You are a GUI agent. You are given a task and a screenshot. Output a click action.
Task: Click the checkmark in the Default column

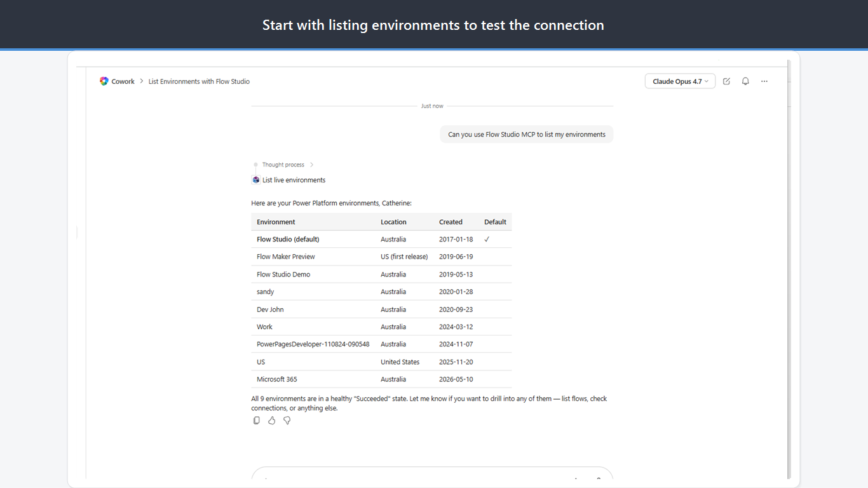point(487,240)
